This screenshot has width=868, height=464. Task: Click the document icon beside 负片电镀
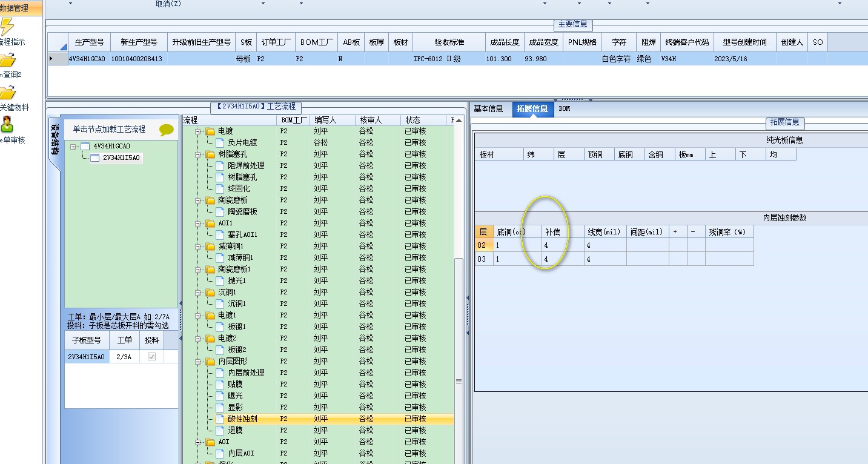pyautogui.click(x=220, y=143)
